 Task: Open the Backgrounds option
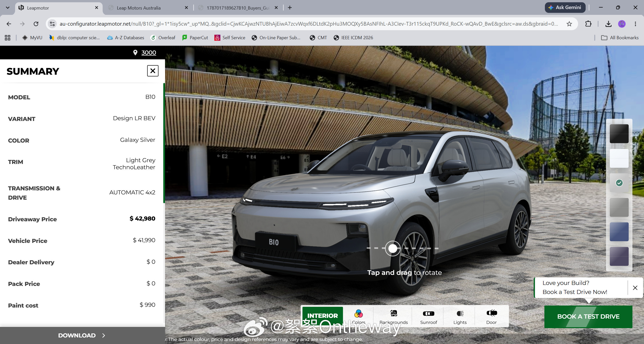[393, 316]
